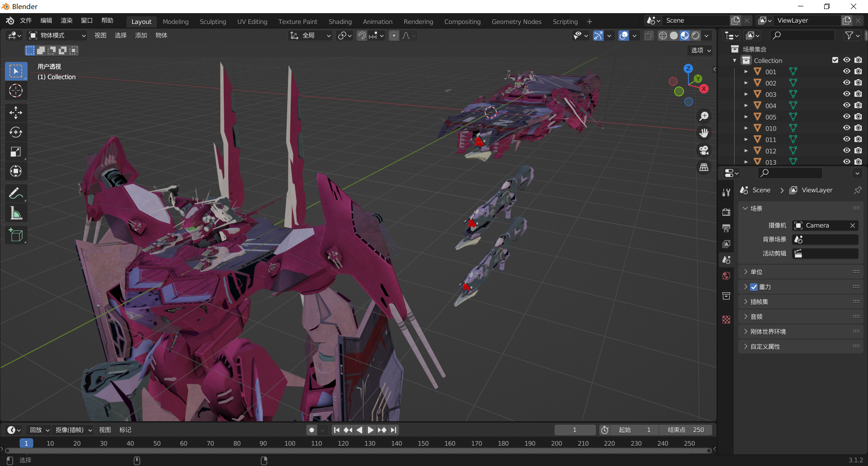This screenshot has height=466, width=868.
Task: Select the Rotate tool
Action: point(16,132)
